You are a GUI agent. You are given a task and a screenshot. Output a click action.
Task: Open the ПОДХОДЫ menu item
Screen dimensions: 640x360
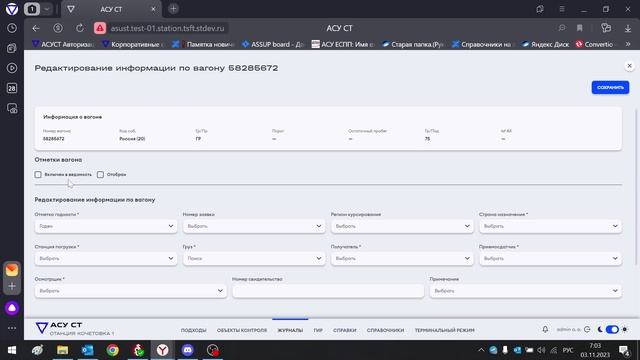point(193,330)
